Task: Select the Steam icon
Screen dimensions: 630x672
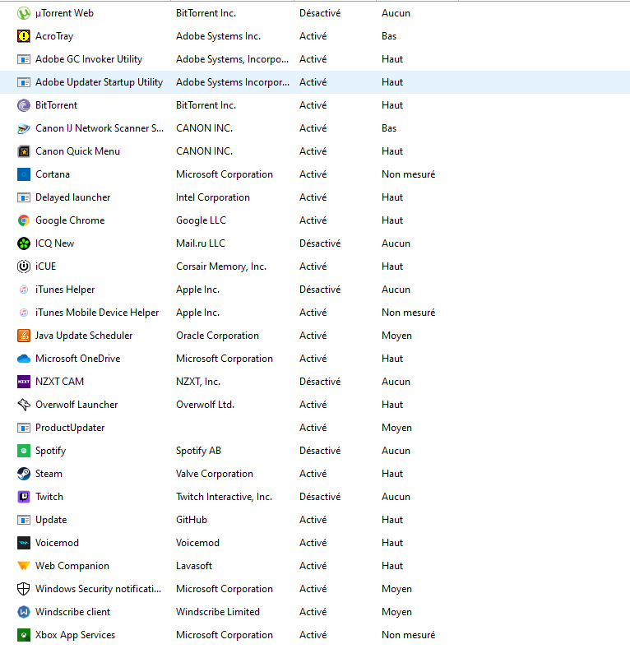Action: pos(23,474)
